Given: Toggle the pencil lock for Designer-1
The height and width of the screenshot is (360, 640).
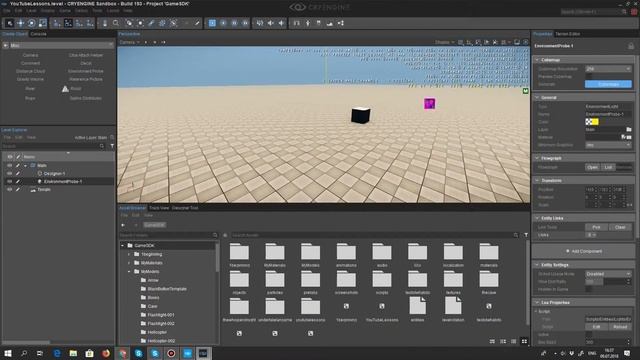Looking at the screenshot, I should point(18,173).
